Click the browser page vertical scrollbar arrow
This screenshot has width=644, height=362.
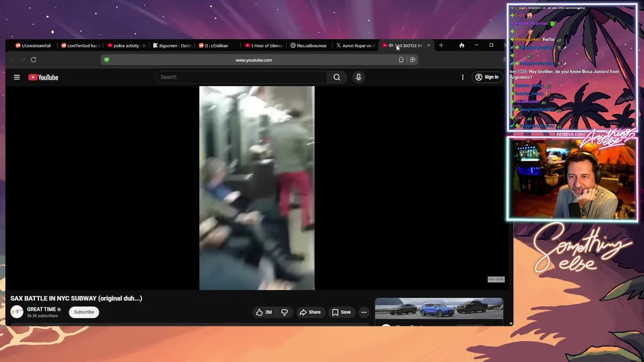click(511, 323)
